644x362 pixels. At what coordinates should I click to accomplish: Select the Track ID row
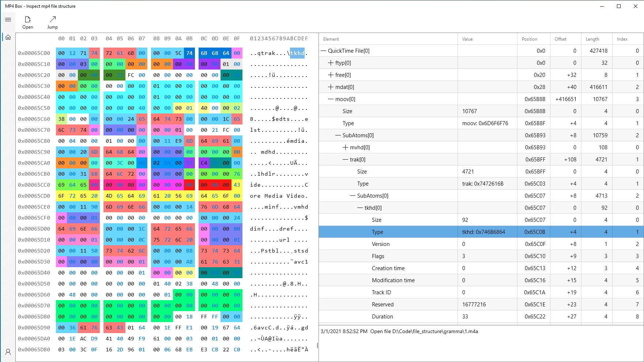tap(481, 292)
